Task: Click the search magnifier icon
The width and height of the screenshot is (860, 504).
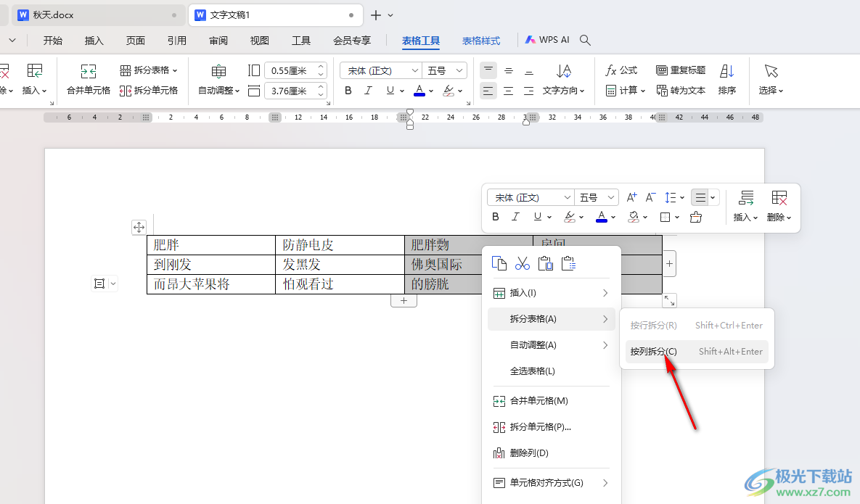Action: pyautogui.click(x=585, y=41)
